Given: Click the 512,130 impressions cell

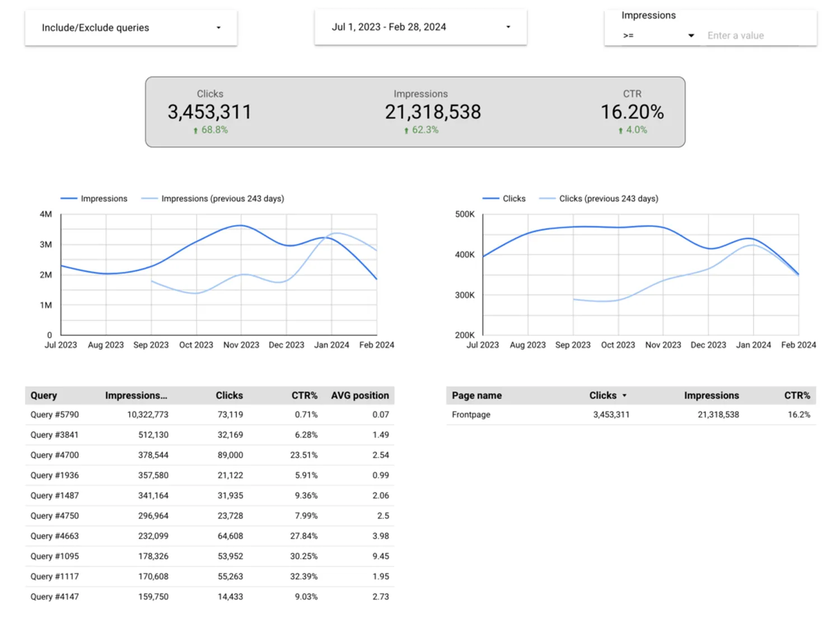Looking at the screenshot, I should click(x=153, y=435).
